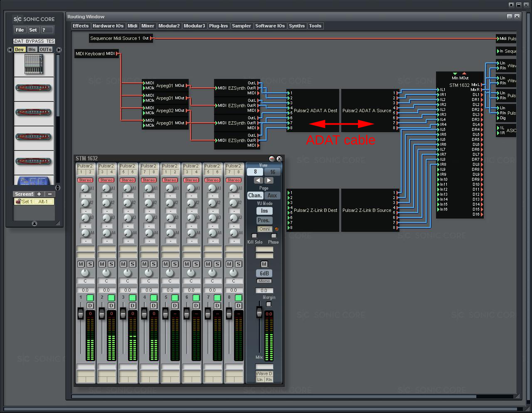The height and width of the screenshot is (413, 532).
Task: Switch to the Dev tab
Action: tap(19, 49)
